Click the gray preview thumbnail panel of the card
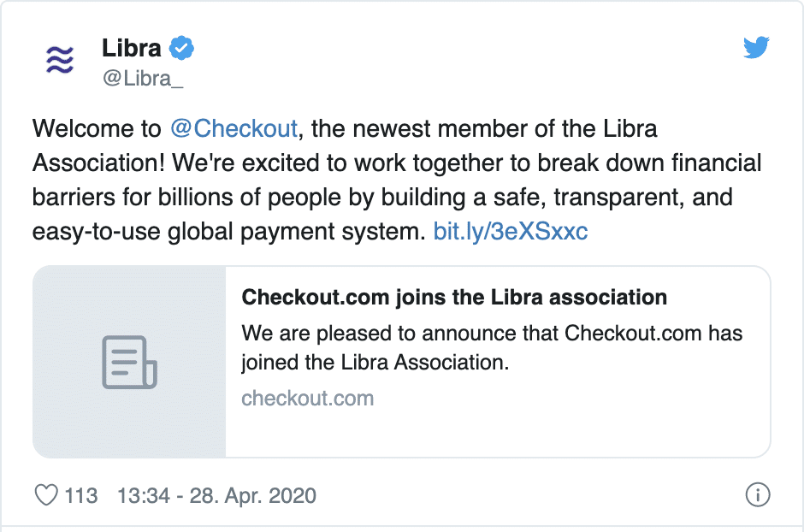The image size is (804, 532). click(x=129, y=362)
